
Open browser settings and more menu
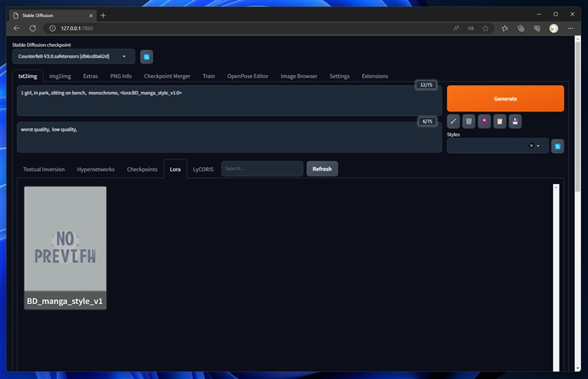[570, 28]
